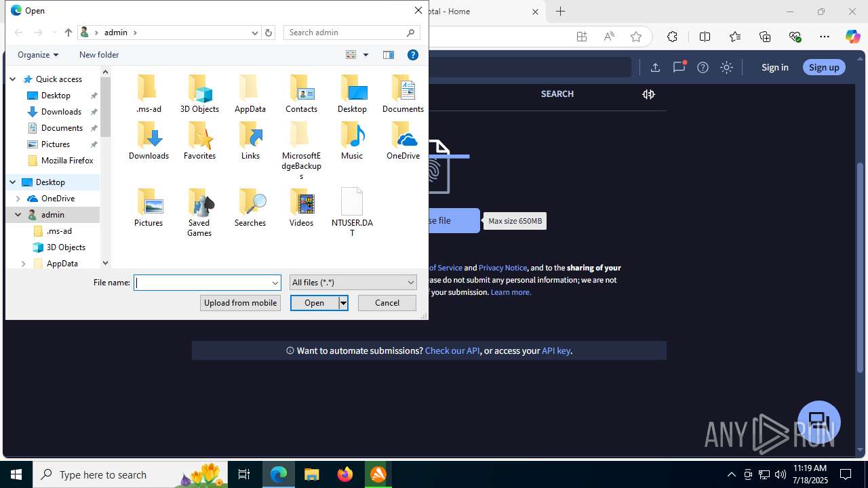Focus the File name input field
868x488 pixels.
pos(203,283)
